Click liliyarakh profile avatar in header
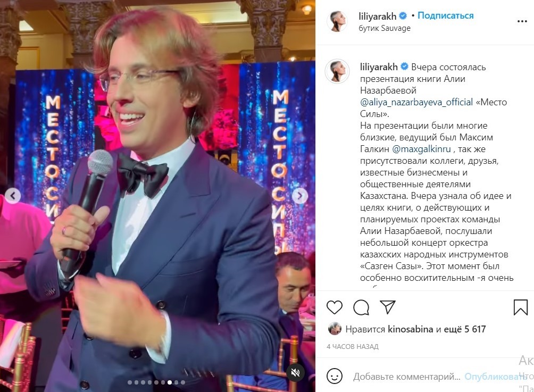The width and height of the screenshot is (534, 392). [337, 21]
